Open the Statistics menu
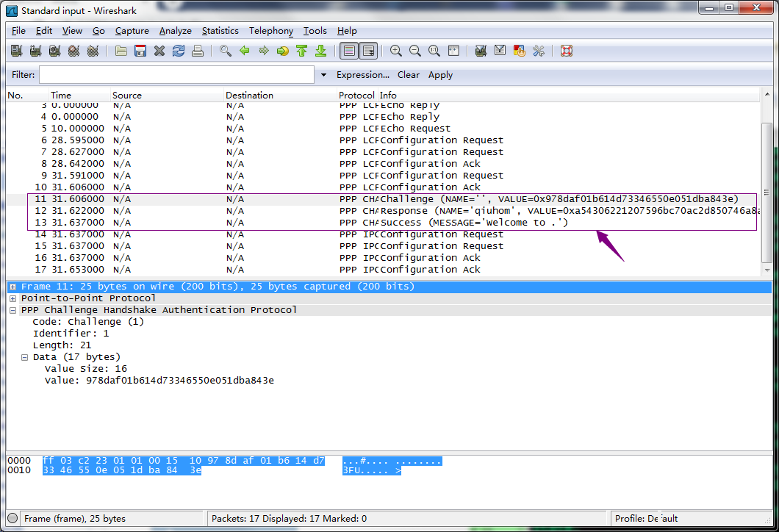The height and width of the screenshot is (532, 779). point(220,31)
